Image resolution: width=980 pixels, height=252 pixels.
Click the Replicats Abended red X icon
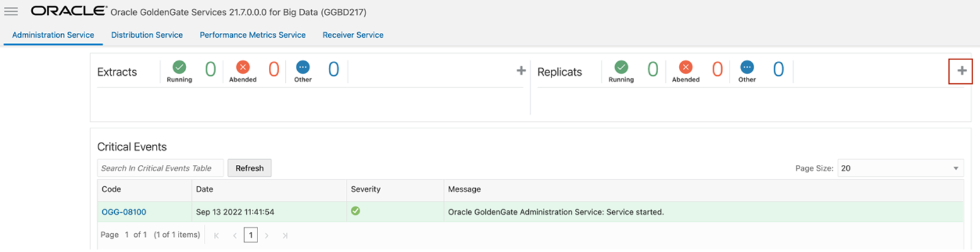[x=685, y=67]
